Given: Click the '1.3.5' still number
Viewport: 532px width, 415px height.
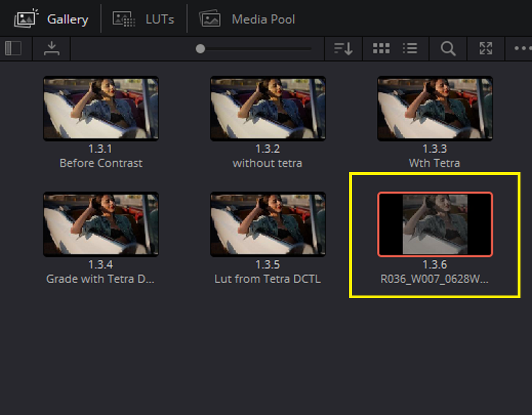Looking at the screenshot, I should tap(267, 265).
